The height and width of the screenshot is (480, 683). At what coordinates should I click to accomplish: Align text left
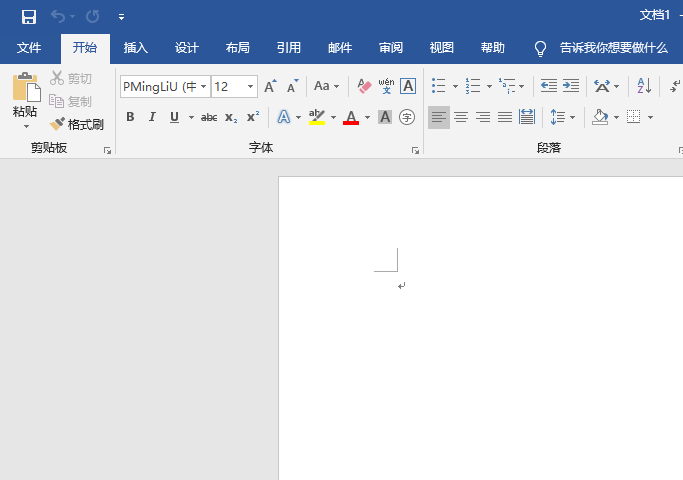click(x=439, y=117)
